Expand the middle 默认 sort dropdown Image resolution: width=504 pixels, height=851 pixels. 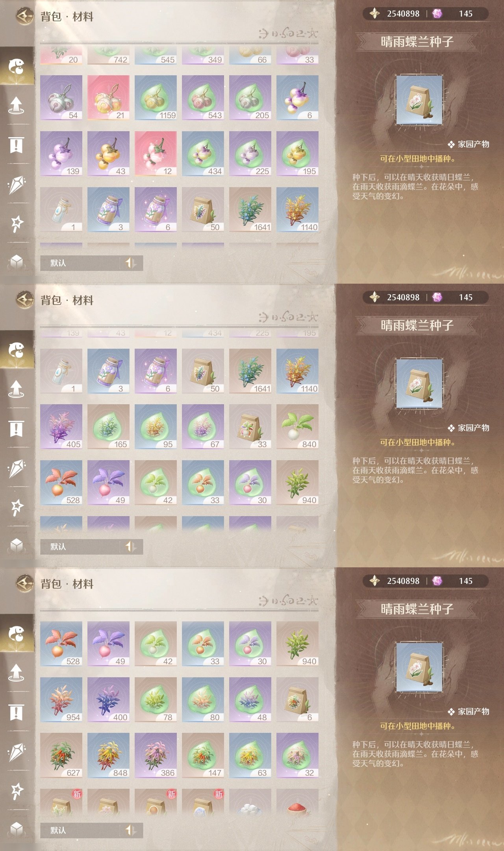click(80, 546)
